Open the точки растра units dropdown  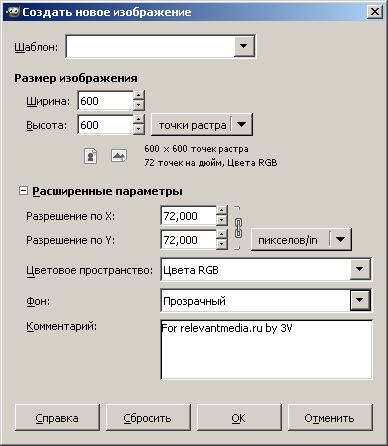[241, 125]
